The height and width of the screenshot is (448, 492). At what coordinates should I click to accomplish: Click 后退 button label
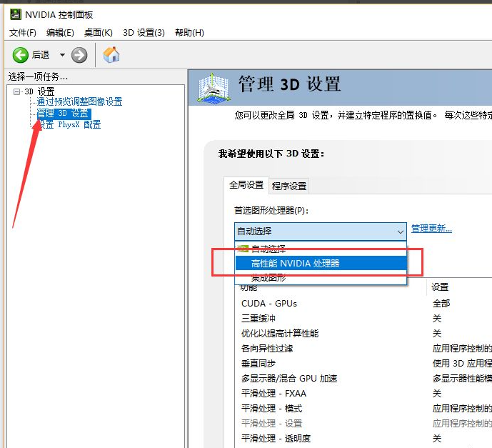click(x=41, y=55)
